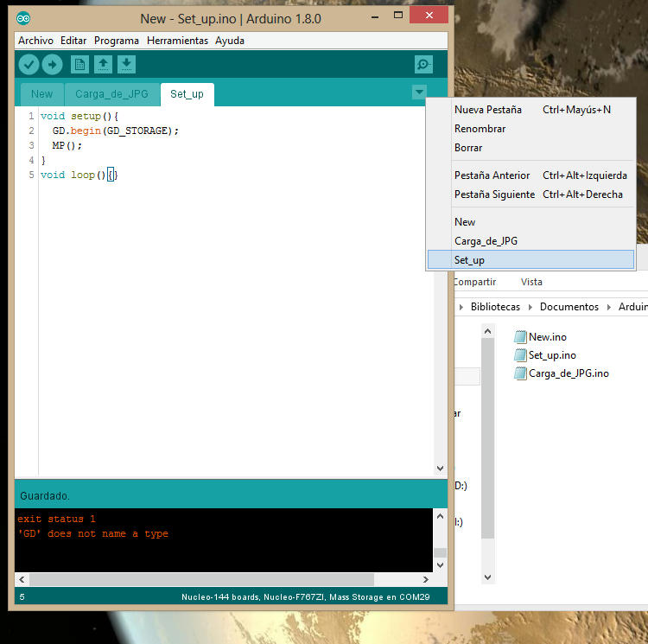Select Pestaña Anterior menu entry
The image size is (648, 644).
(531, 175)
